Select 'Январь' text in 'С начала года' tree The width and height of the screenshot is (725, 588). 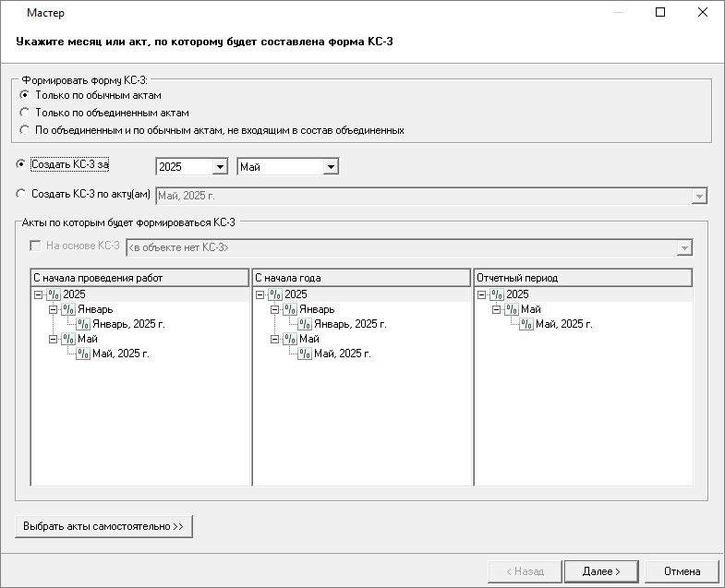[x=317, y=309]
